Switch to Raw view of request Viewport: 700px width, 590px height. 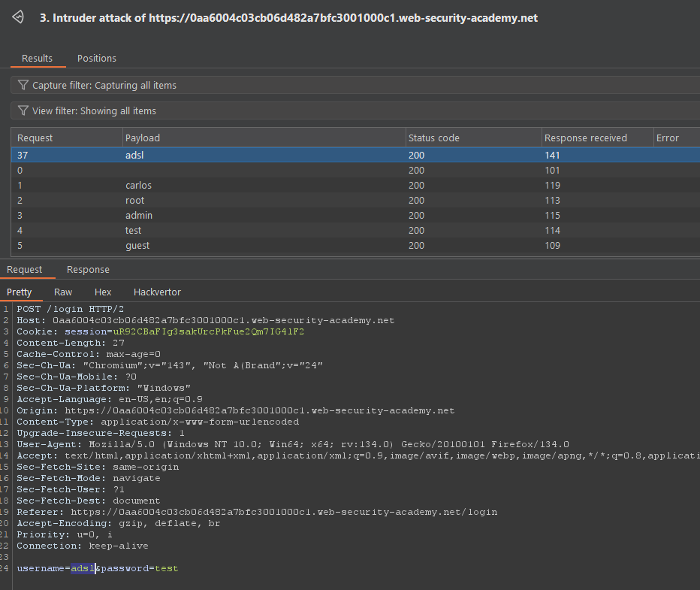tap(63, 292)
